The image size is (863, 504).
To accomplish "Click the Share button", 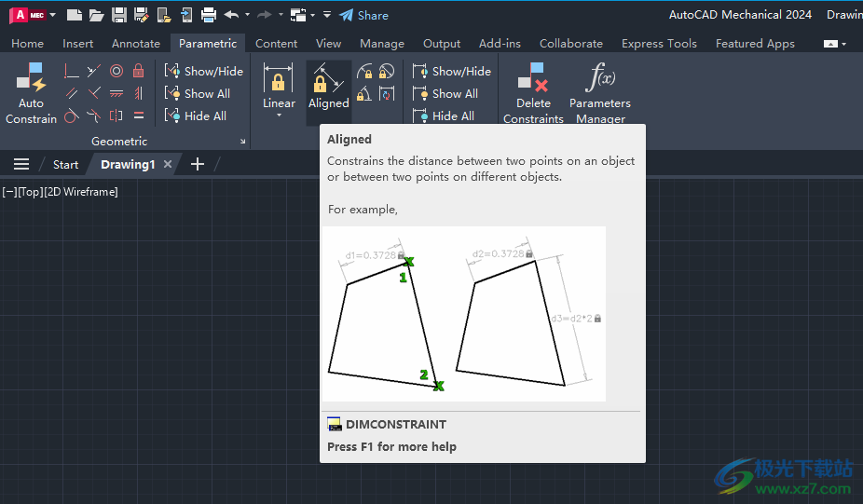I will click(x=363, y=16).
